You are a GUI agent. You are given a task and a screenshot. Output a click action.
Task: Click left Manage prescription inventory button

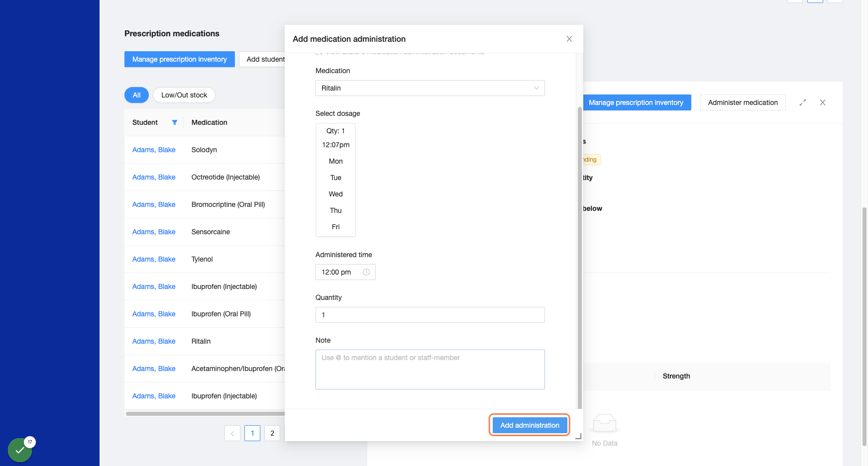pos(180,59)
